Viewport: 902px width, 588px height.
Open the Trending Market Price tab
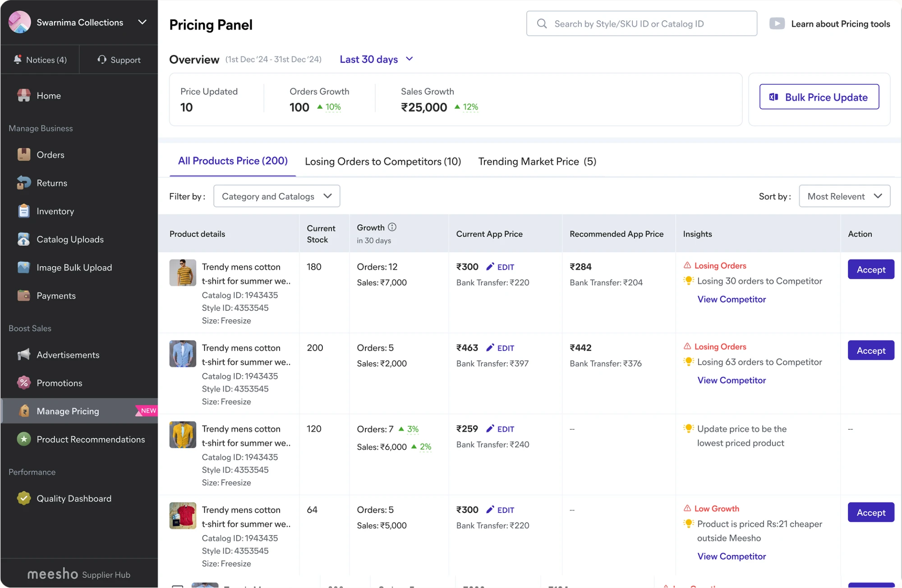point(537,161)
